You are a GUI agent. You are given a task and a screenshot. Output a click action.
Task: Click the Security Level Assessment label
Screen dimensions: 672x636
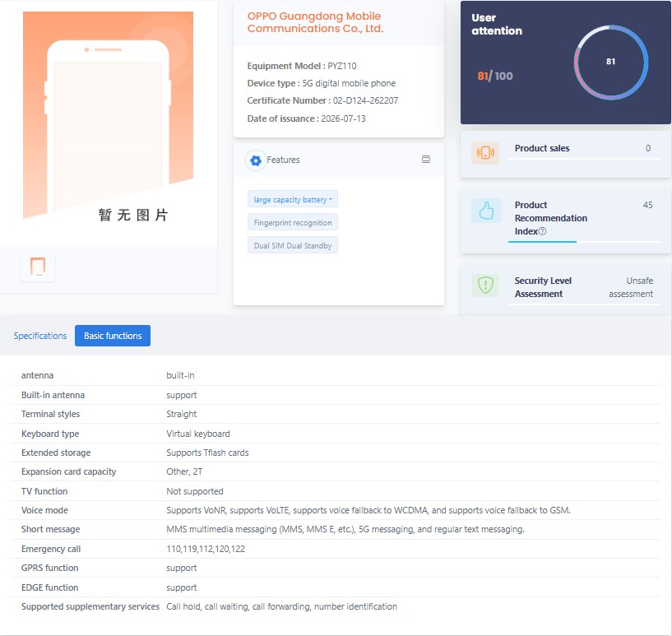[x=543, y=287]
